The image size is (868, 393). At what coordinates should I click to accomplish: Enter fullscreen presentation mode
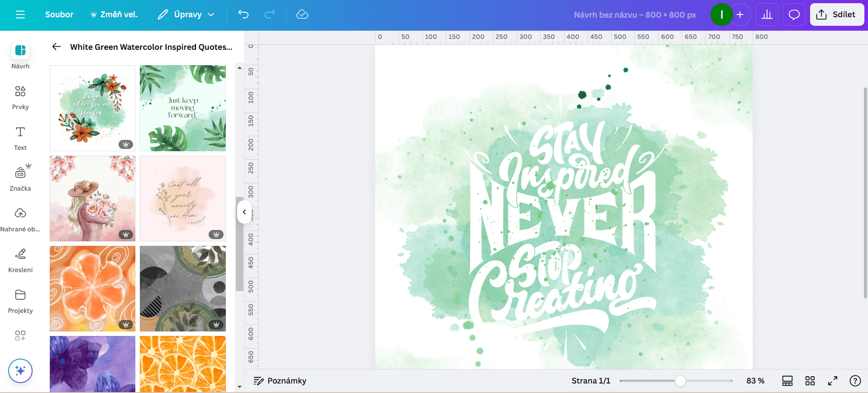(833, 381)
